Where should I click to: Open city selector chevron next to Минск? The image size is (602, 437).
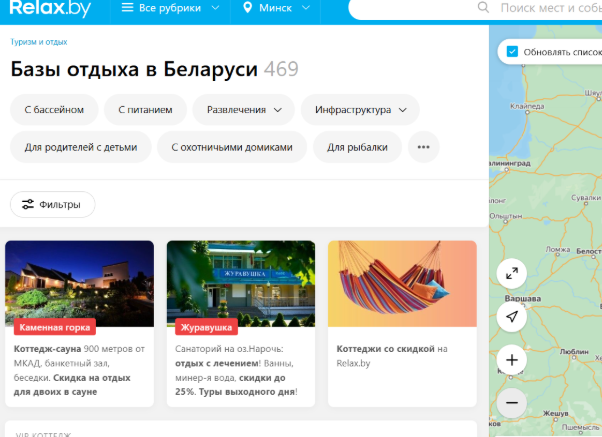pos(306,8)
